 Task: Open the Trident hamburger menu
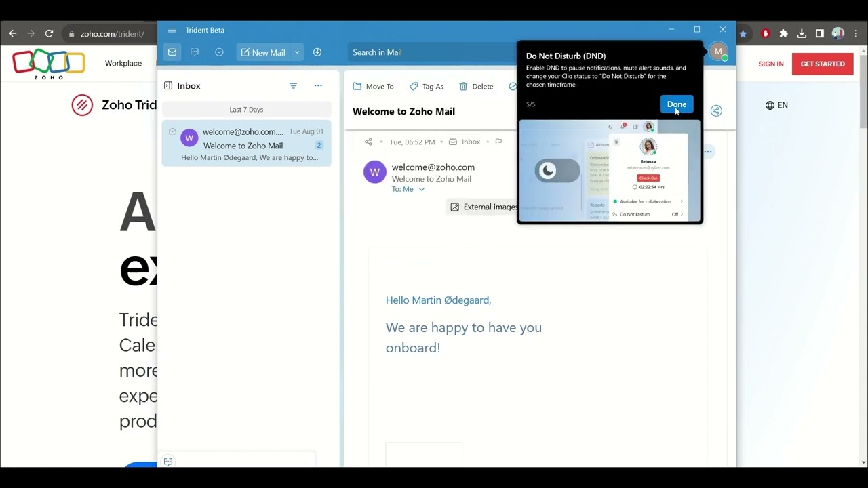[172, 30]
